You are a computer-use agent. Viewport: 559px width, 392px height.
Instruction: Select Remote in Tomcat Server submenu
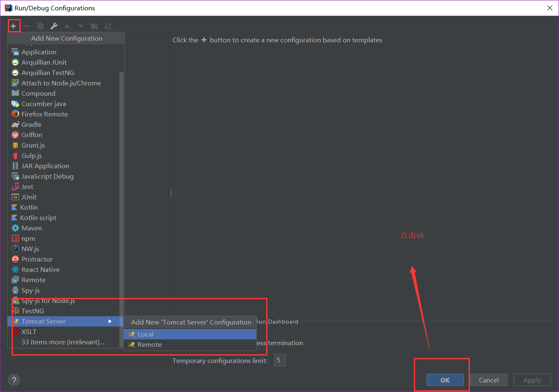pyautogui.click(x=190, y=344)
